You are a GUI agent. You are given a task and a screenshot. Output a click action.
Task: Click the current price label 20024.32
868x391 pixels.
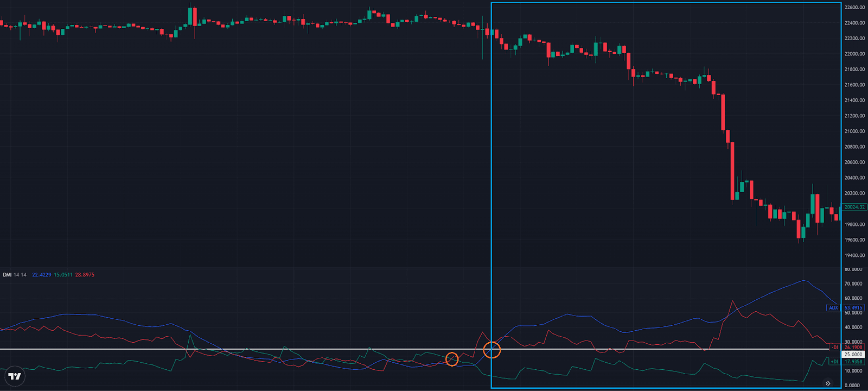click(854, 207)
